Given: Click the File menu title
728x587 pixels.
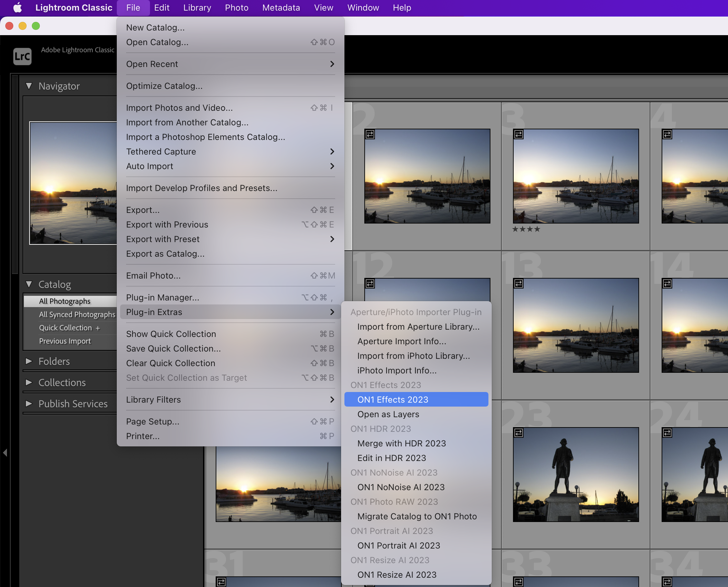Looking at the screenshot, I should 133,8.
